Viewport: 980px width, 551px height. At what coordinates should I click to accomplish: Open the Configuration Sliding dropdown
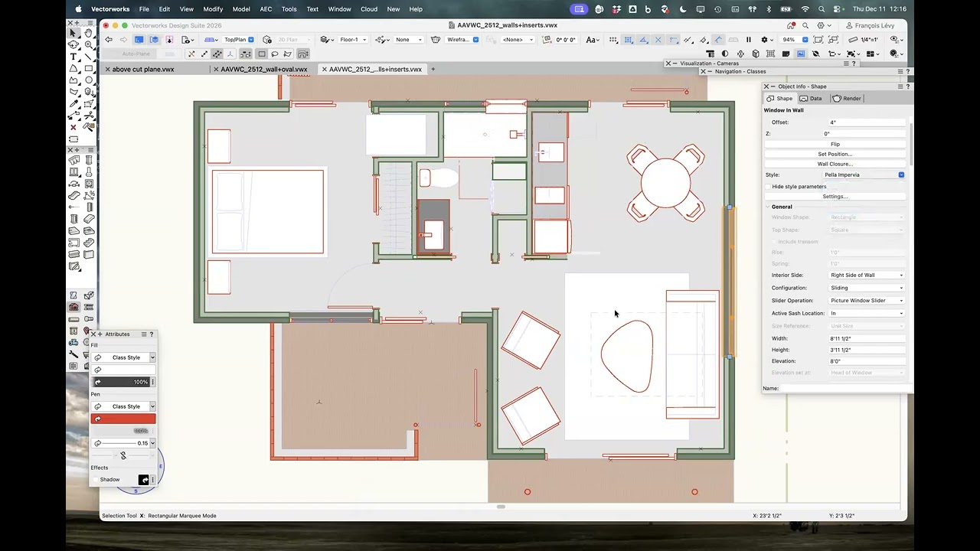(x=867, y=288)
